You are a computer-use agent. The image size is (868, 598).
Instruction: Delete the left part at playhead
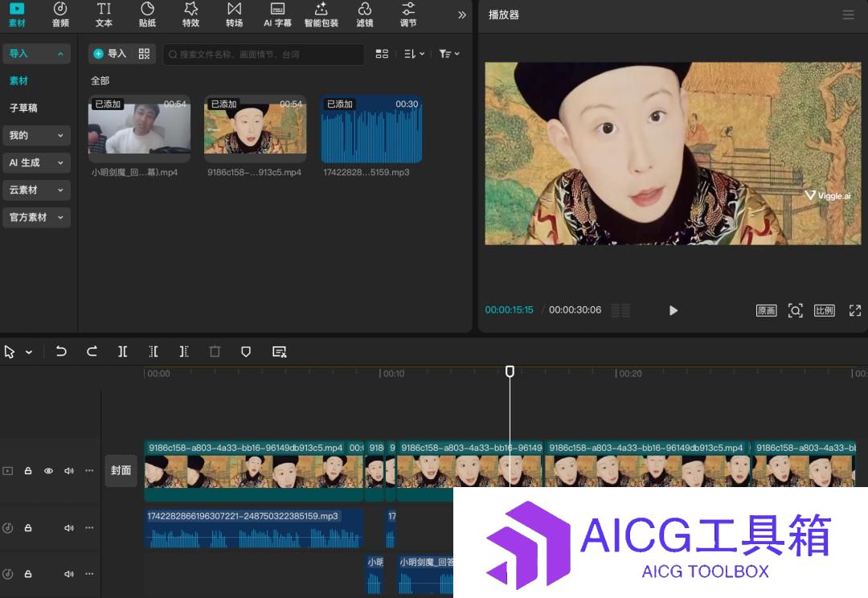[x=154, y=351]
